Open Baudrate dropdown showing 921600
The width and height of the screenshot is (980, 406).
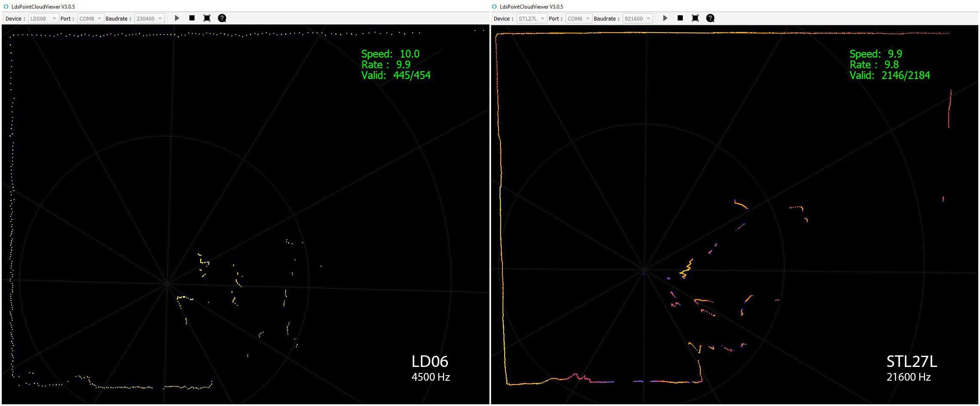(638, 18)
